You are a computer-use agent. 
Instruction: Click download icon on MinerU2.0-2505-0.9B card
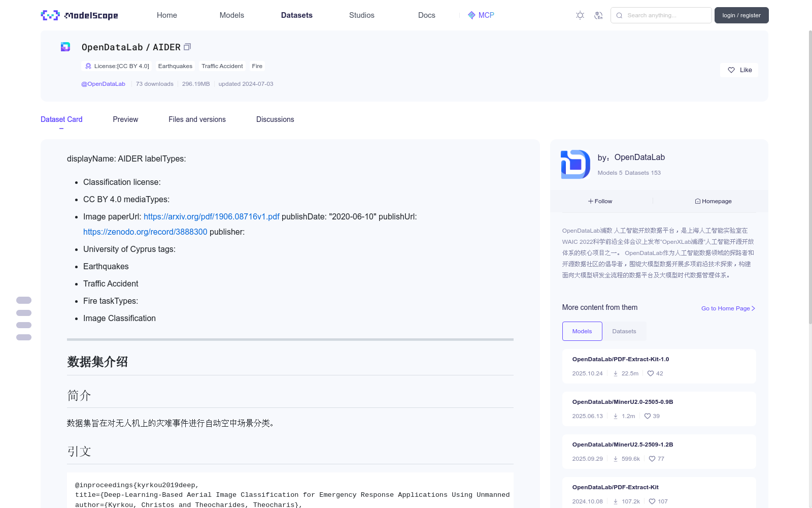click(616, 416)
